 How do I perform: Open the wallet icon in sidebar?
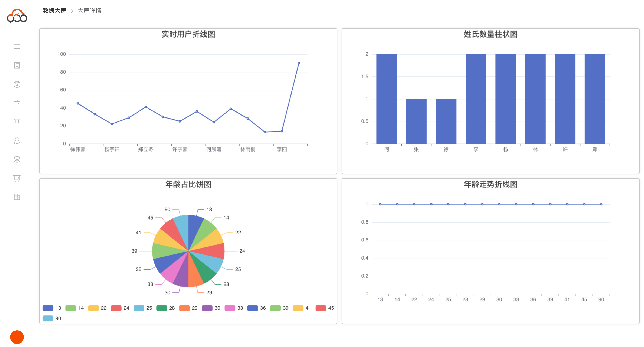tap(17, 103)
